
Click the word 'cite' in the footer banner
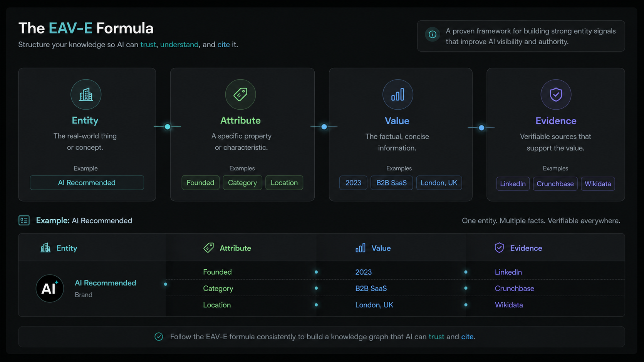point(467,337)
